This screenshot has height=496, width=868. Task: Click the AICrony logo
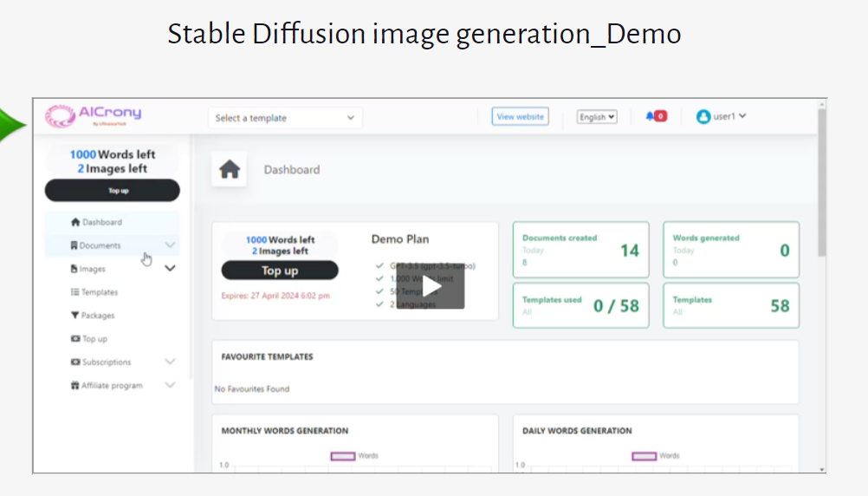(93, 116)
